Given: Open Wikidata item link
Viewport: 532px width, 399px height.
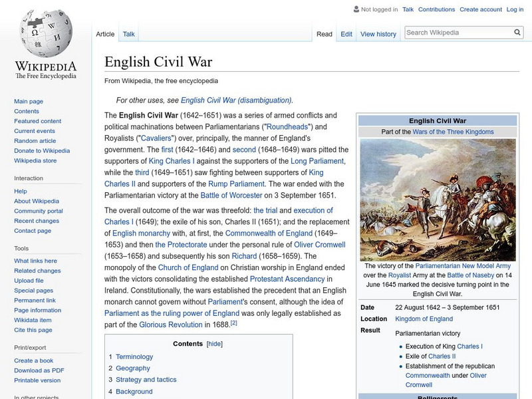Looking at the screenshot, I should (33, 320).
